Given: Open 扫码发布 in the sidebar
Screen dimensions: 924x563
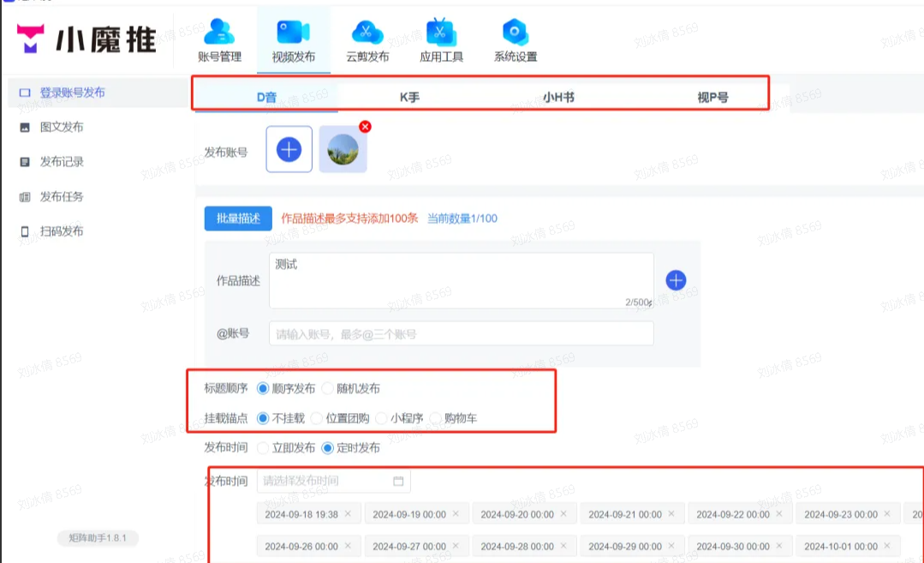Looking at the screenshot, I should [61, 231].
